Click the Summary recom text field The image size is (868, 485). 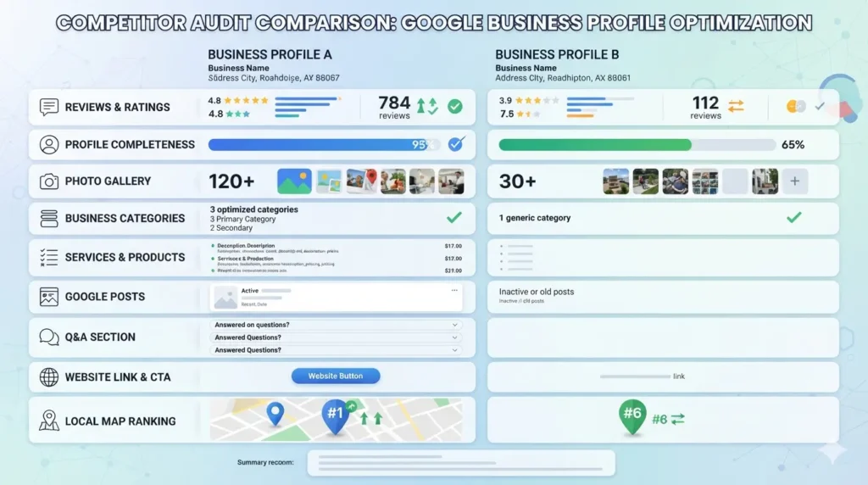(x=461, y=462)
